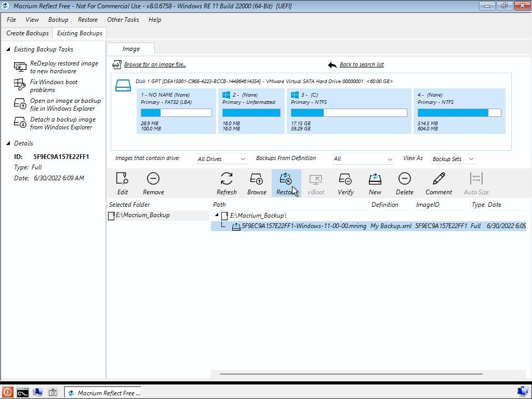Viewport: 532px width, 399px height.
Task: Click Browse for an image file link
Action: pos(155,64)
